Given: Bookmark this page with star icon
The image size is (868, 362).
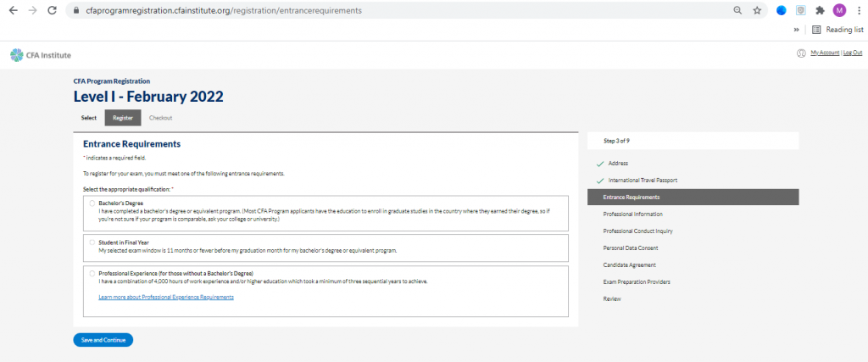Looking at the screenshot, I should tap(757, 10).
